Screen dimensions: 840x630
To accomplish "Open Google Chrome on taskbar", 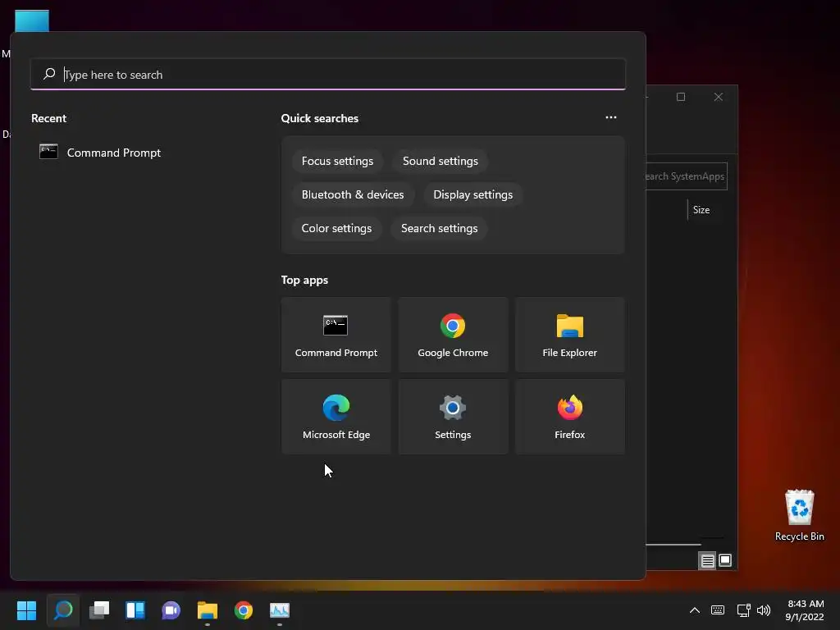I will tap(243, 610).
